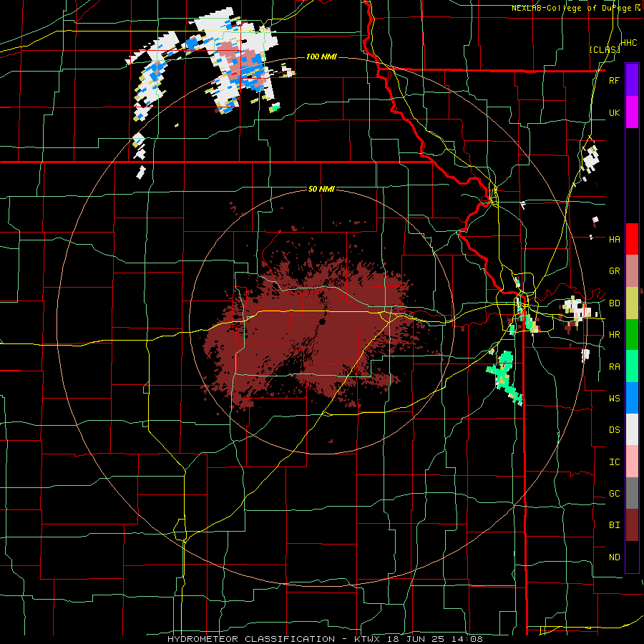This screenshot has height=644, width=644.
Task: Click the green rain echo southeast of radar
Action: [x=504, y=377]
